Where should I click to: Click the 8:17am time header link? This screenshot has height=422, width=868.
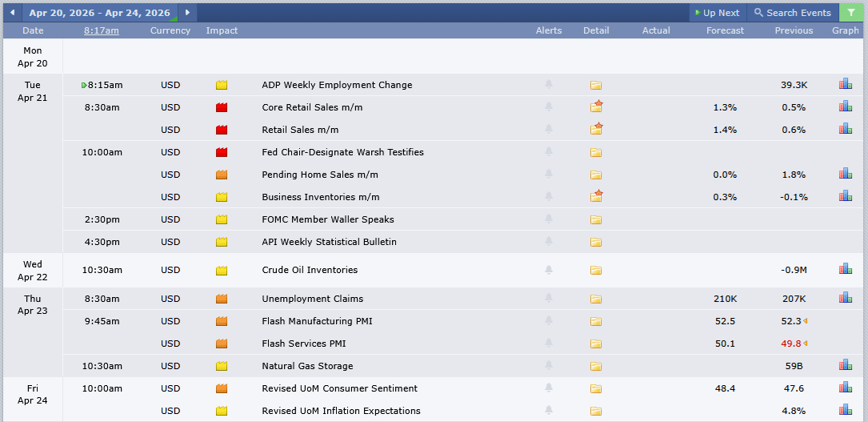[x=102, y=30]
